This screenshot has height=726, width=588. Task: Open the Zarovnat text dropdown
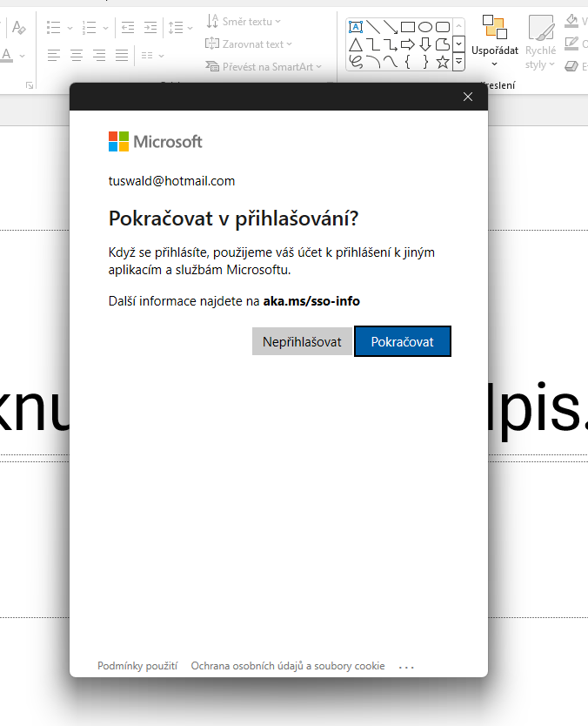[249, 44]
